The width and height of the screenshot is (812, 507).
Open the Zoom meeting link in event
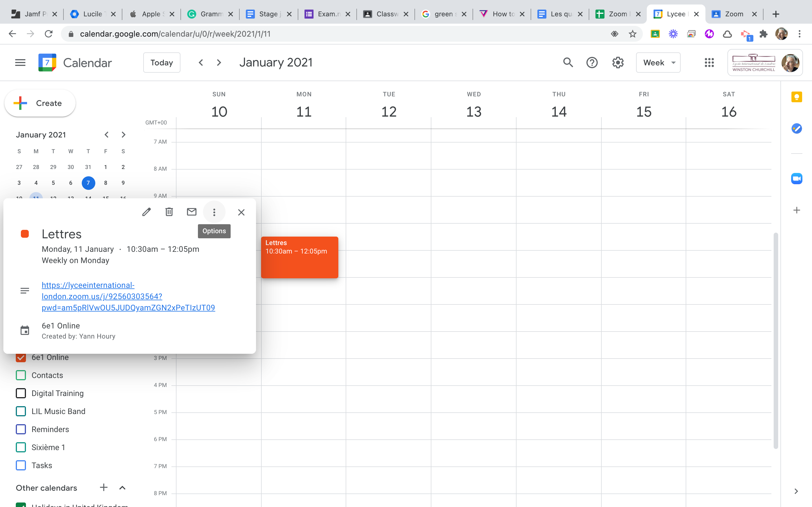click(x=102, y=296)
